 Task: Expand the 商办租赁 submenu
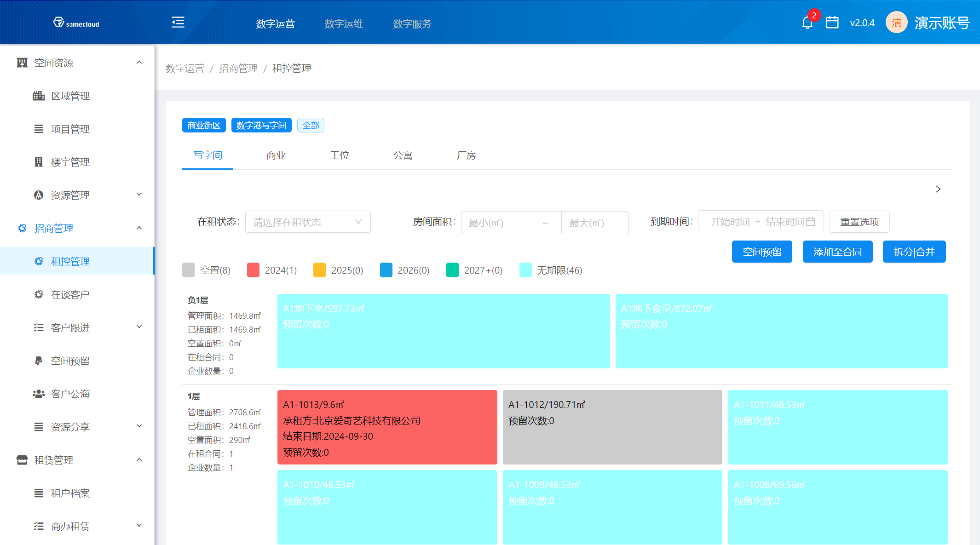tap(139, 526)
